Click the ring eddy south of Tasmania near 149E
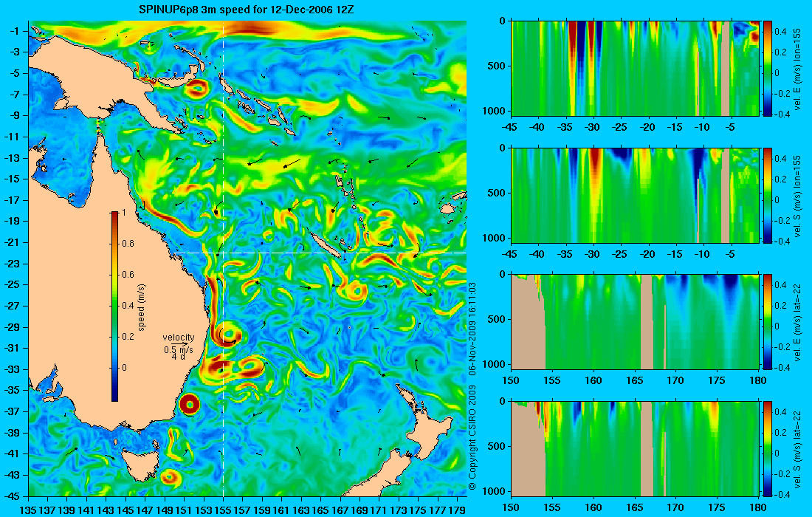 coord(169,476)
